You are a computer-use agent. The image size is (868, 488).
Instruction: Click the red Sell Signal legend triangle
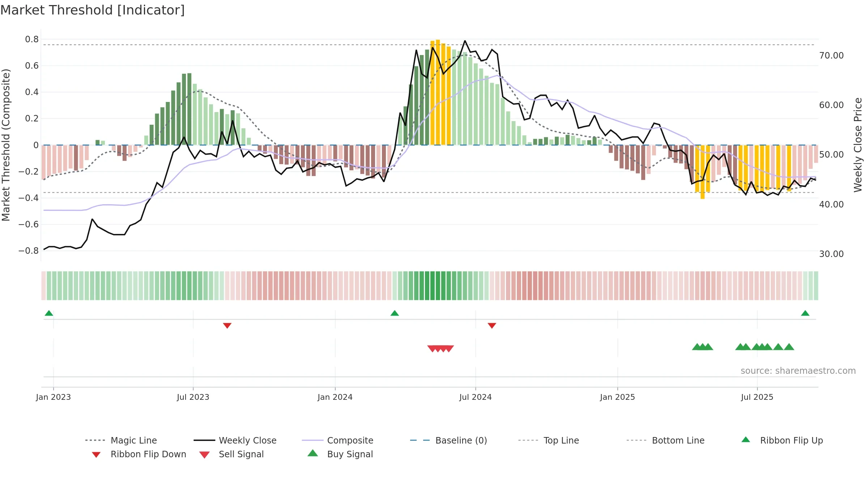205,455
